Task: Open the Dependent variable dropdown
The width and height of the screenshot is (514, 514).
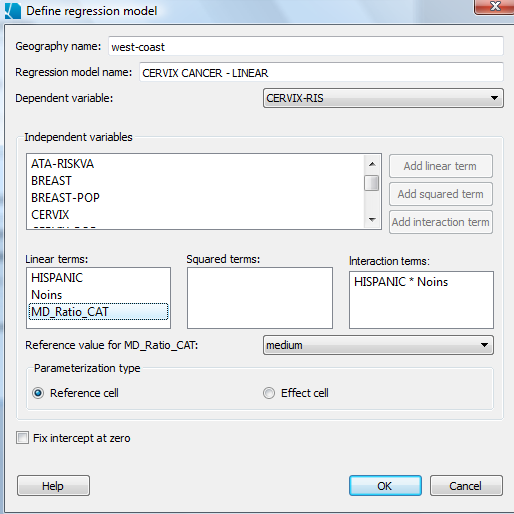Action: coord(383,98)
